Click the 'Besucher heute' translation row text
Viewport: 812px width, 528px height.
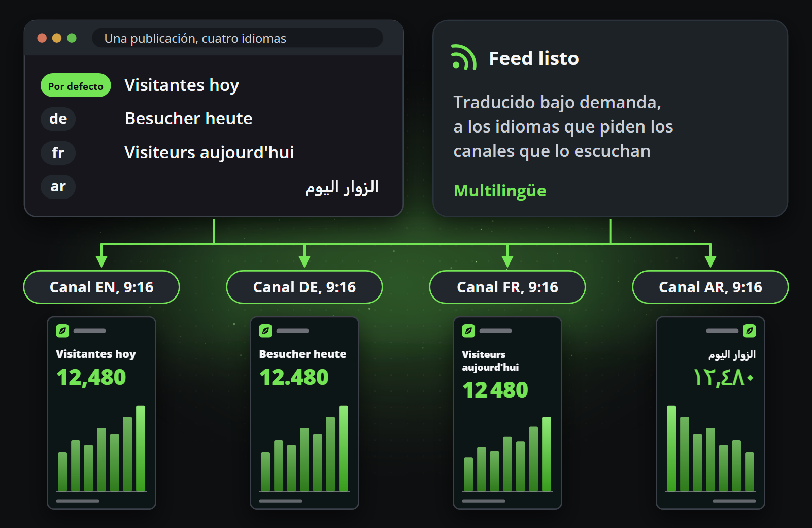189,119
